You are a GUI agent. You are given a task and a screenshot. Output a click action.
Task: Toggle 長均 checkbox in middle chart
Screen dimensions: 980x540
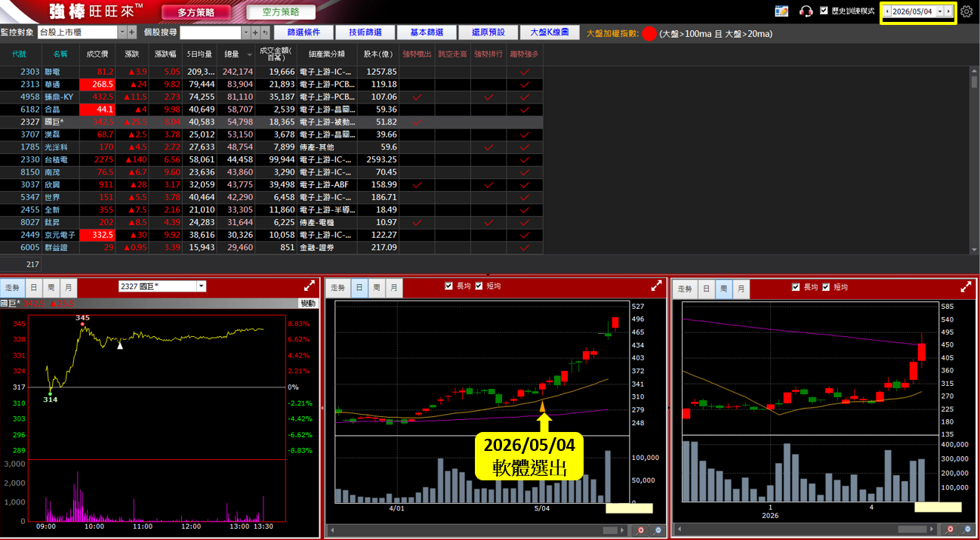(x=449, y=286)
